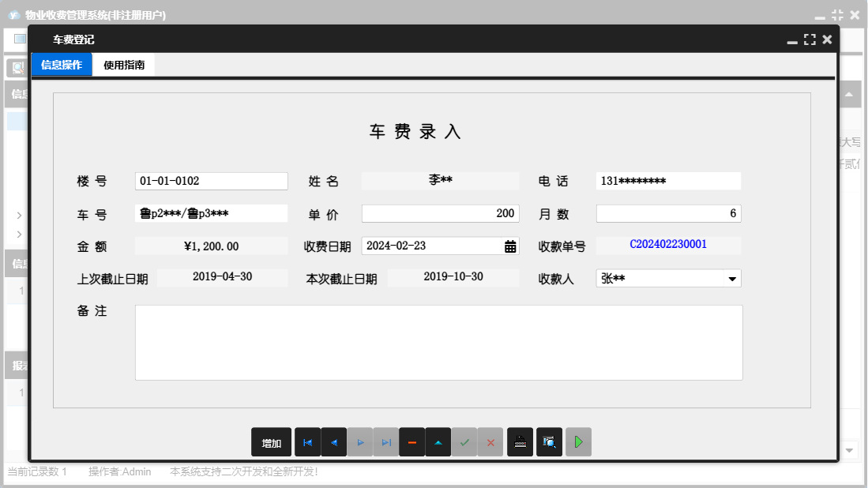Jump to the last record
This screenshot has height=488, width=868.
(x=386, y=443)
